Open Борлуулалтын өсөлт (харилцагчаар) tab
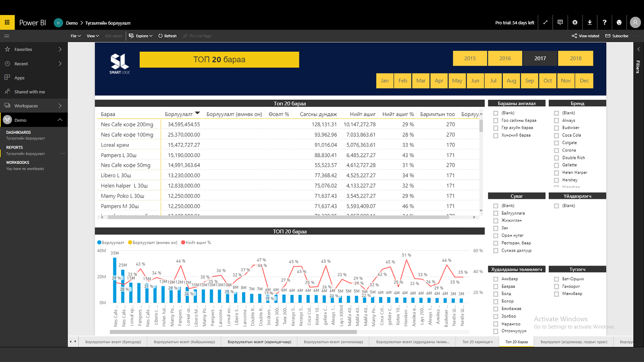The height and width of the screenshot is (362, 644). click(x=259, y=342)
